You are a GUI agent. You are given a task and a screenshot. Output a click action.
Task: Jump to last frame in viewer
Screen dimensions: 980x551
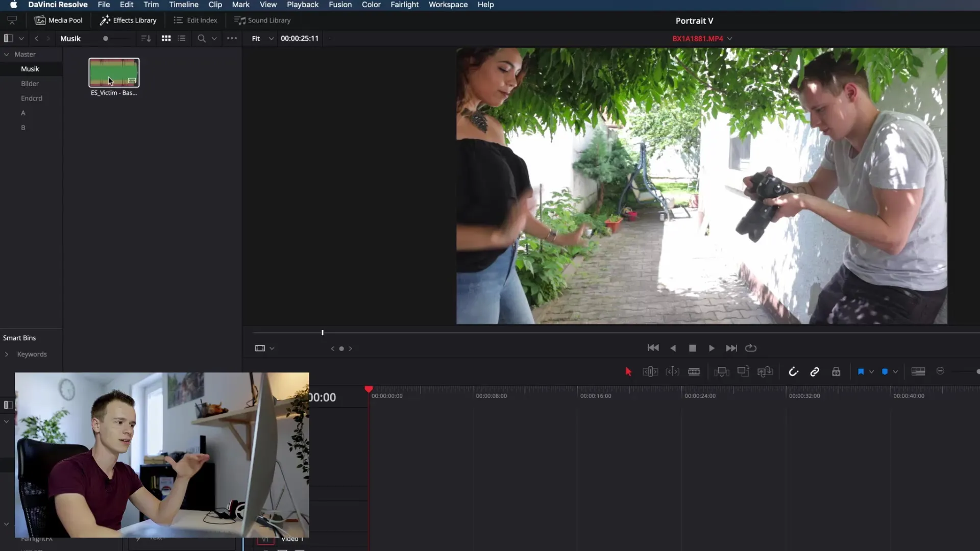click(731, 348)
